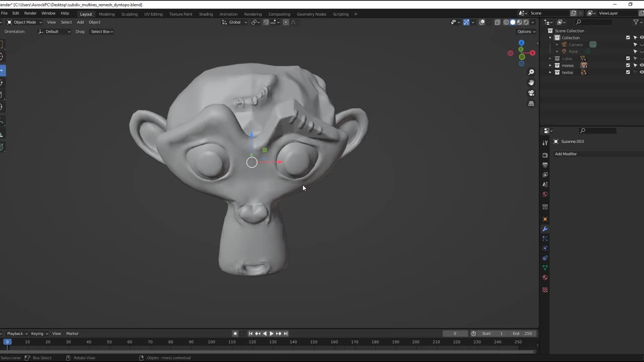The width and height of the screenshot is (644, 362).
Task: Expand the monos collection
Action: [550, 65]
